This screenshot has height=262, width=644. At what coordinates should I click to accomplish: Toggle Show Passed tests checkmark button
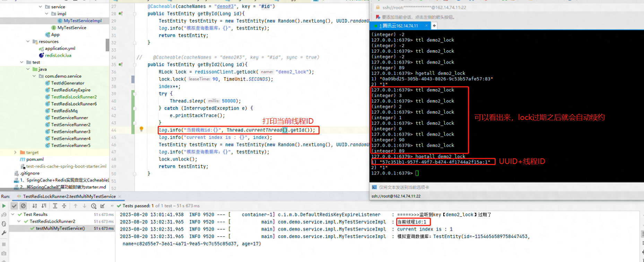[14, 206]
